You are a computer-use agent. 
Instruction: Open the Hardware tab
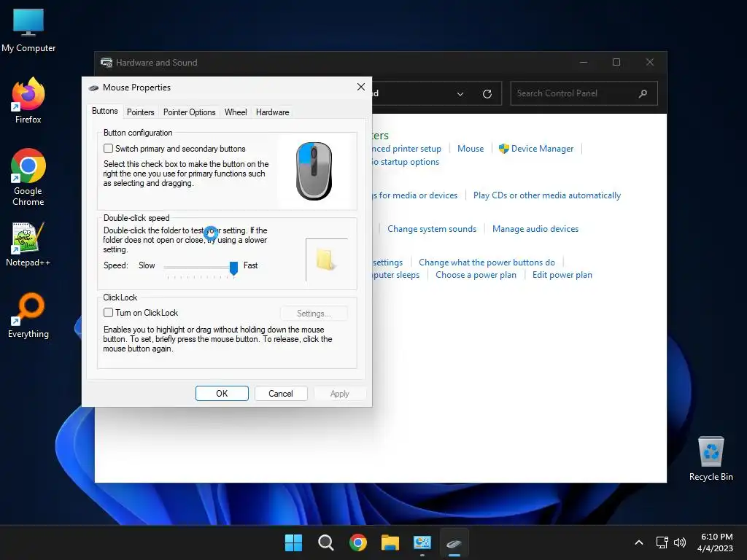click(x=273, y=112)
